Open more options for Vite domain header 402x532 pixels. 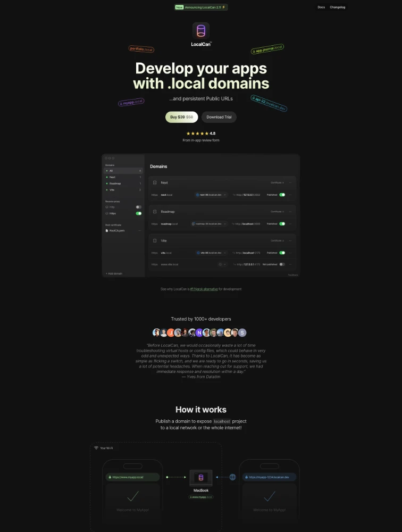pyautogui.click(x=290, y=240)
